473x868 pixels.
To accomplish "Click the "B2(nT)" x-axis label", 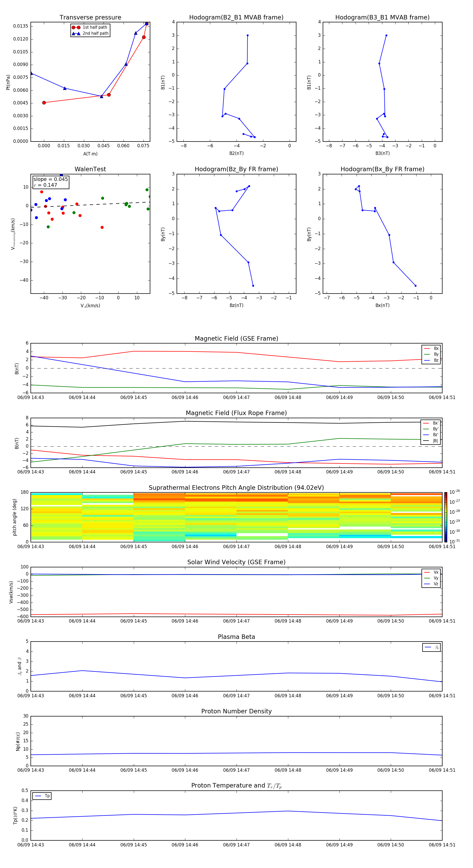I will 236,153.
